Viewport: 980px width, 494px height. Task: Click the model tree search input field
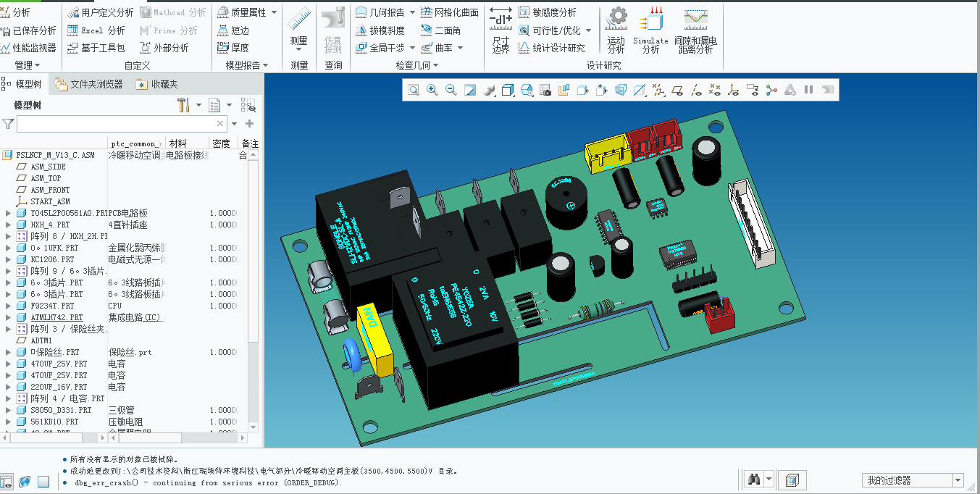(x=122, y=124)
